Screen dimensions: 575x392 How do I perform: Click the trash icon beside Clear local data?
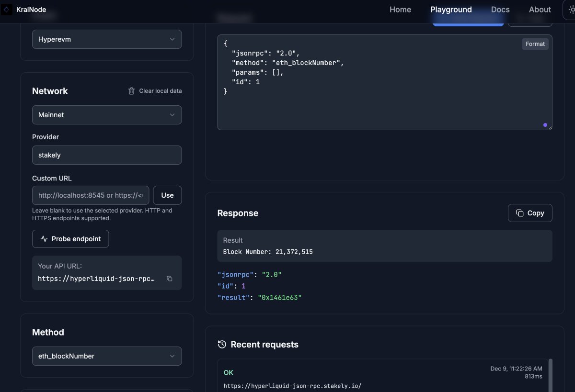point(131,91)
